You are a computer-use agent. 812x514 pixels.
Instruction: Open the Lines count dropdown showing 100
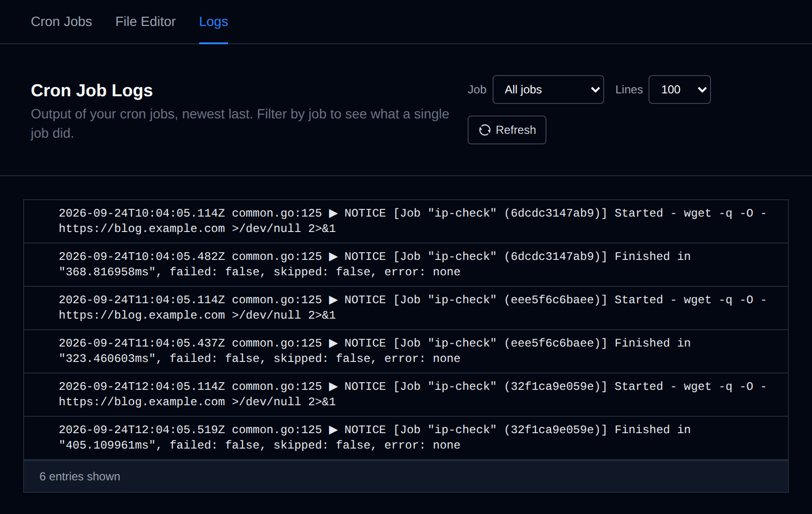679,90
